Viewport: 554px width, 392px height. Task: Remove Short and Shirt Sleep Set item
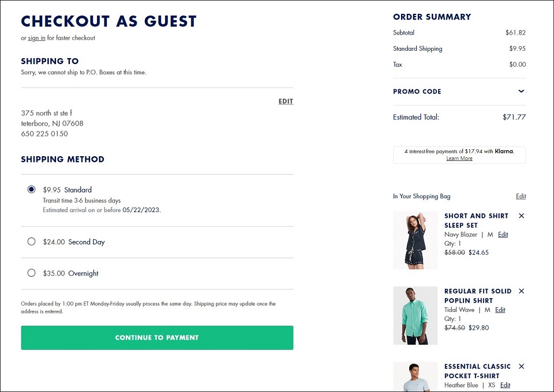tap(521, 216)
